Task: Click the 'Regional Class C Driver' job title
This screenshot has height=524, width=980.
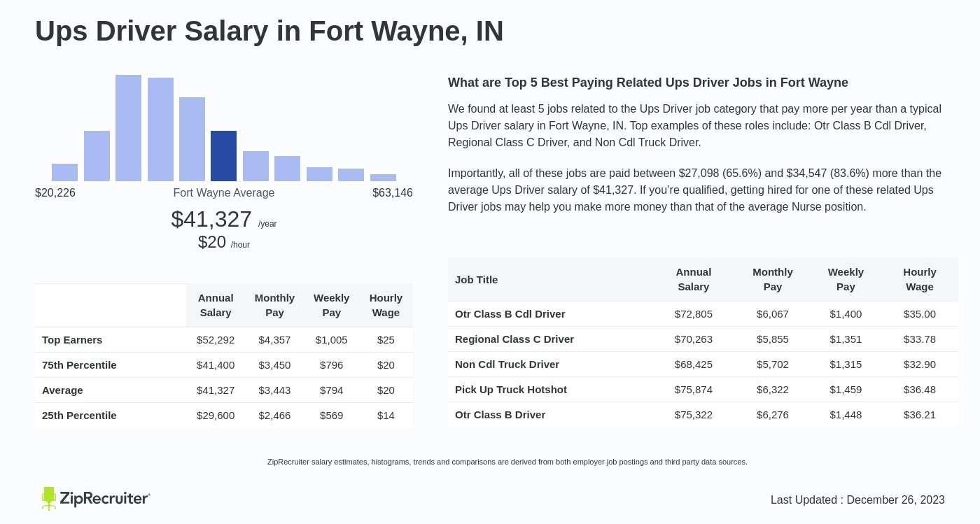Action: click(514, 339)
